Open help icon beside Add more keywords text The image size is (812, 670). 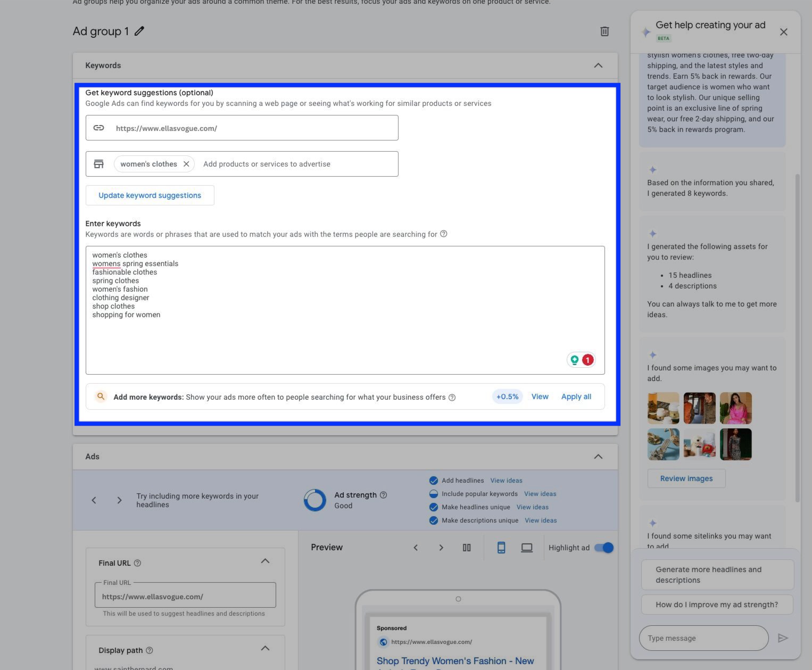452,398
